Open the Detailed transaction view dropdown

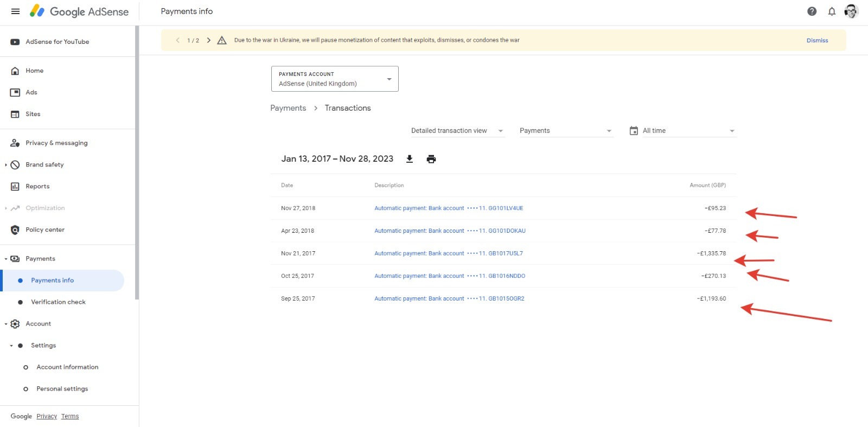pyautogui.click(x=457, y=131)
